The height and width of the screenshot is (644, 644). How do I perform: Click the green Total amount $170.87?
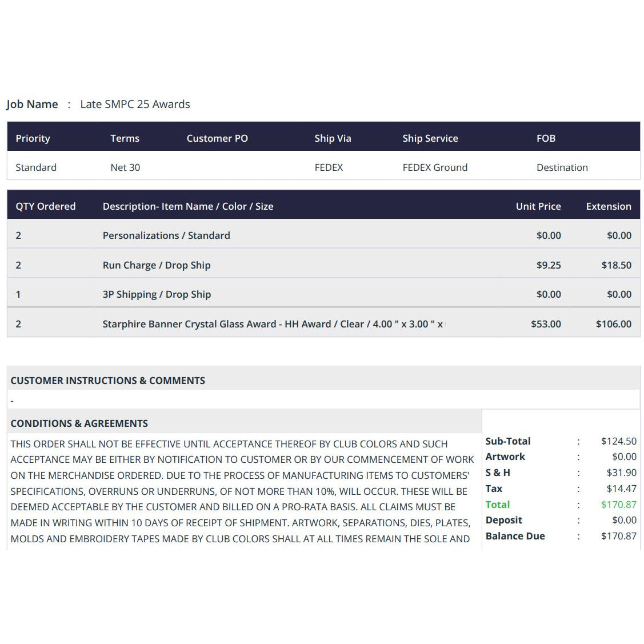618,505
